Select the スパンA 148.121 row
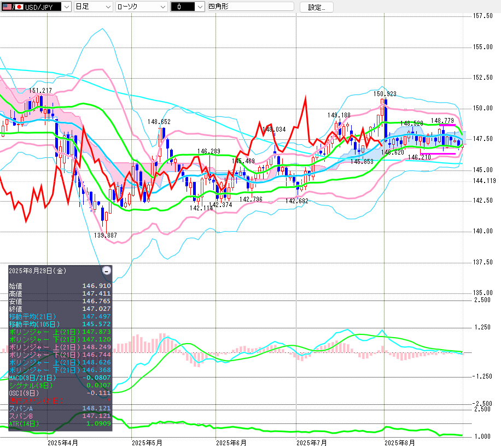Screen dimensions: 501x448 tap(60, 409)
